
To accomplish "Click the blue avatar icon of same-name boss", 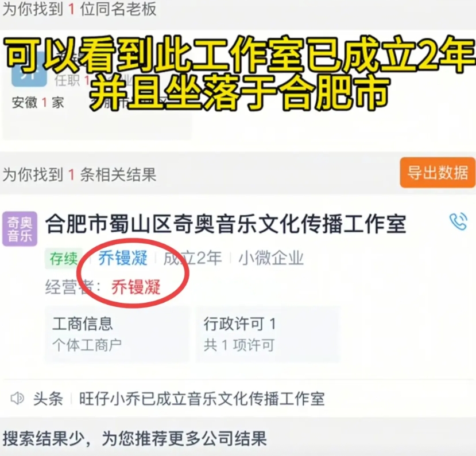I will pyautogui.click(x=29, y=73).
